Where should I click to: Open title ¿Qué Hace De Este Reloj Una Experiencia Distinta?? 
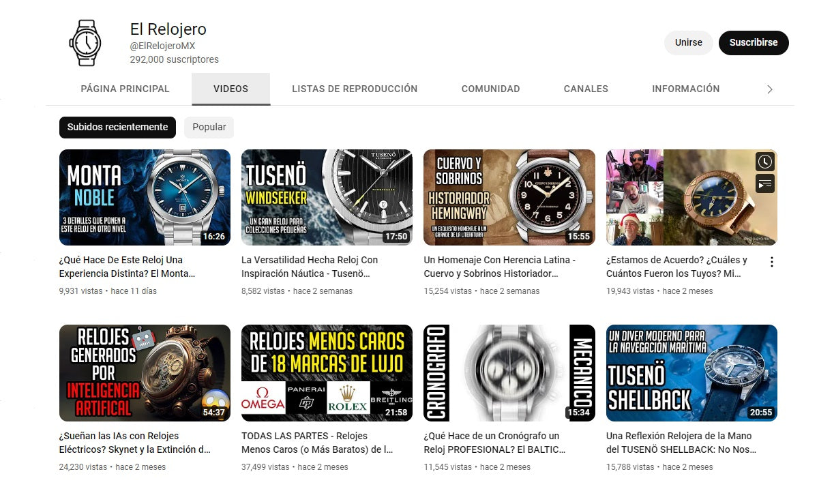click(127, 267)
